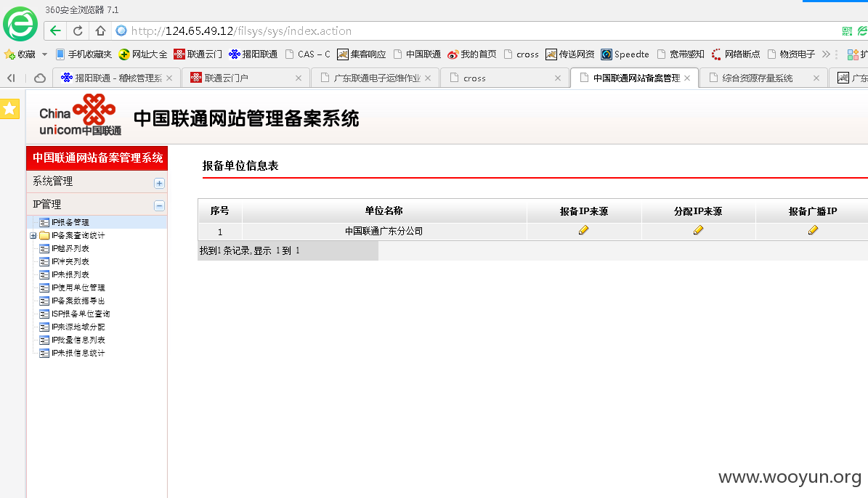Open the ISP报备单位查询 tree item
Viewport: 868px width, 498px height.
point(81,314)
